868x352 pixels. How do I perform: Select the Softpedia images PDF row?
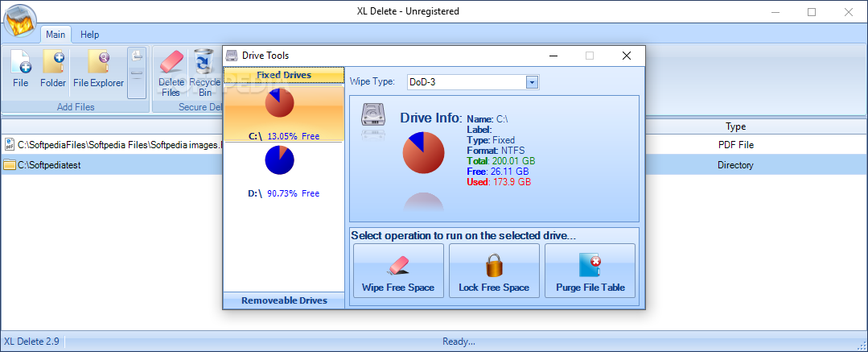pyautogui.click(x=434, y=145)
